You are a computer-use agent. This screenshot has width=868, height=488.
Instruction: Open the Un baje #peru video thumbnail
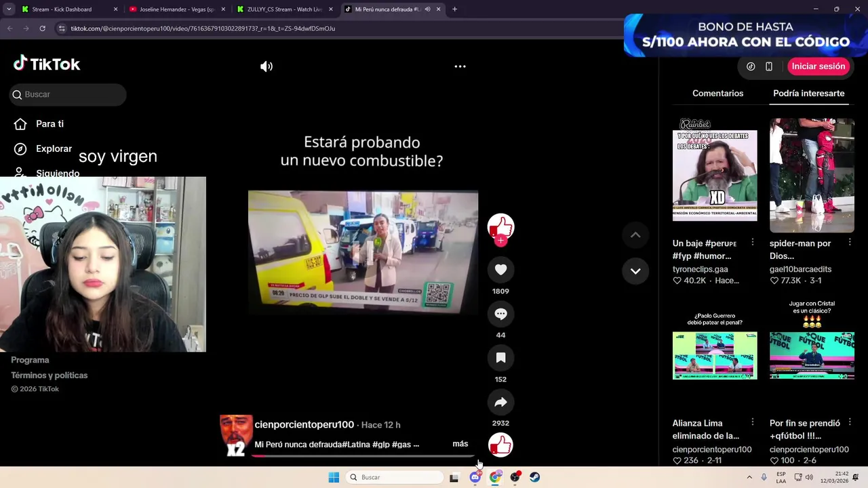coord(715,175)
